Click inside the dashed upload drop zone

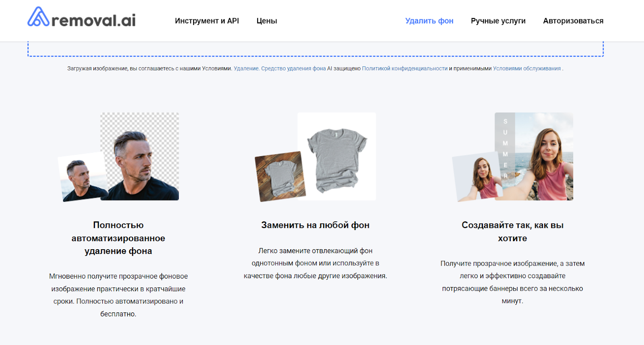315,49
